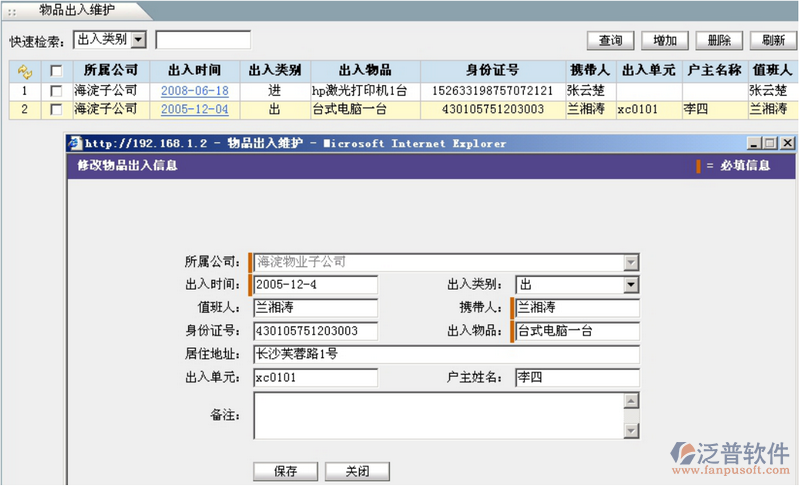
Task: Click the refresh arrows icon in table header
Action: pos(24,71)
